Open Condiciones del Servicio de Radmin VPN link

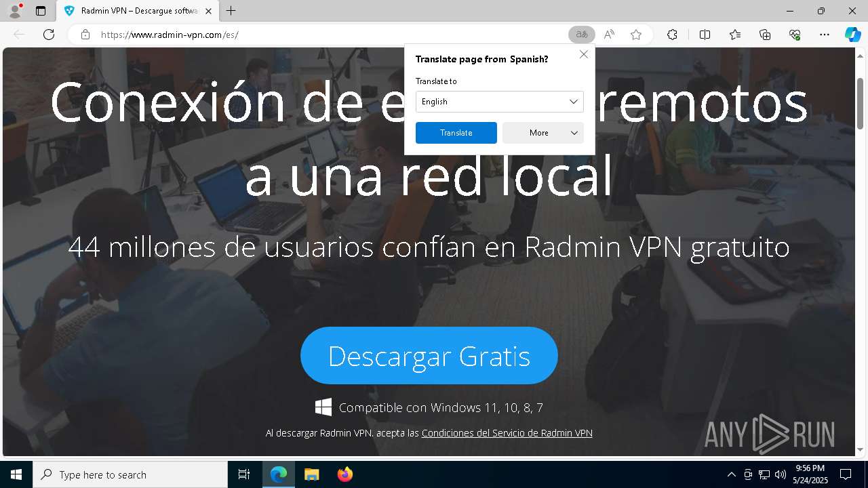point(507,432)
